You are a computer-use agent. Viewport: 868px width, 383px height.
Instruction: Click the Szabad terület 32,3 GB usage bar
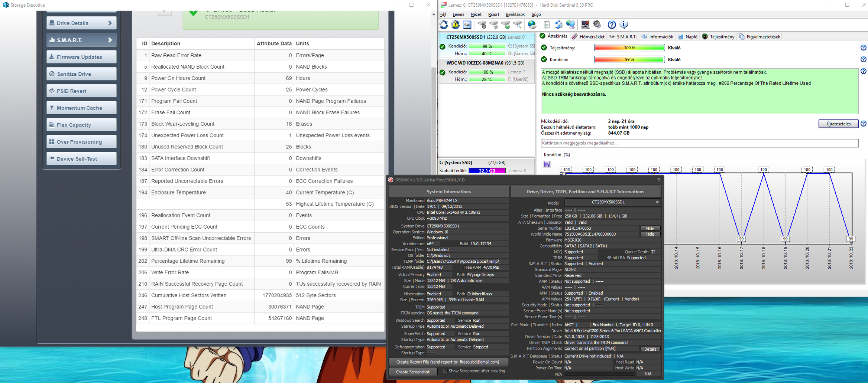[487, 171]
